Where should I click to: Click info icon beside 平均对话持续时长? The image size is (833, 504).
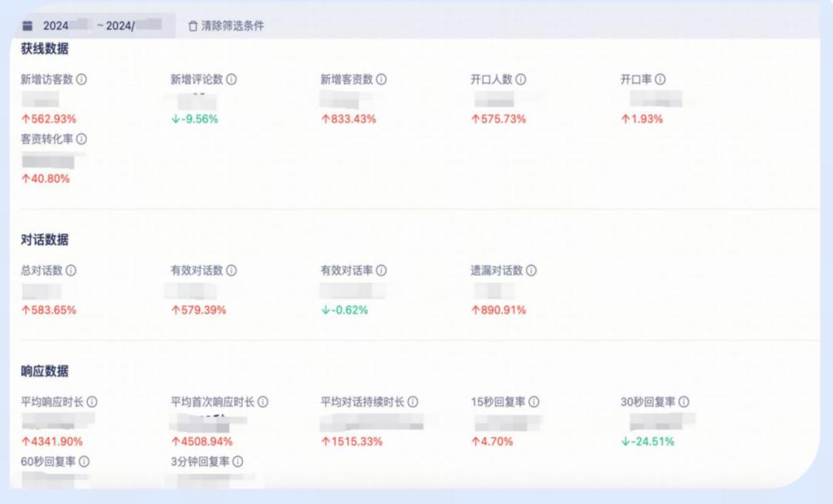click(413, 402)
